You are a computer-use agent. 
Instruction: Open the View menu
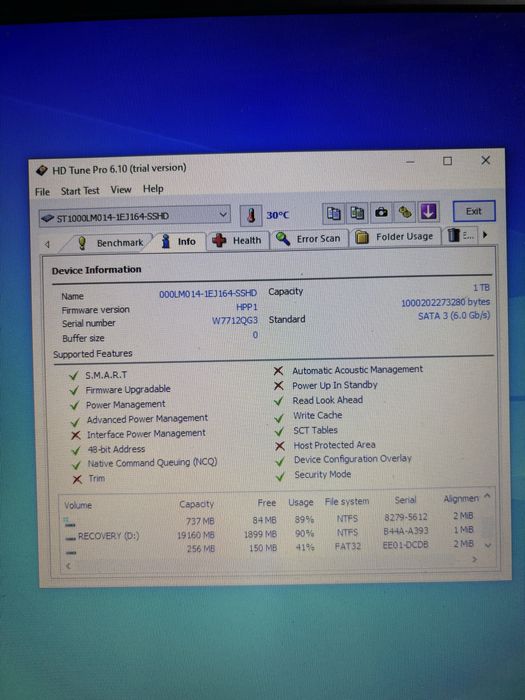[x=121, y=190]
